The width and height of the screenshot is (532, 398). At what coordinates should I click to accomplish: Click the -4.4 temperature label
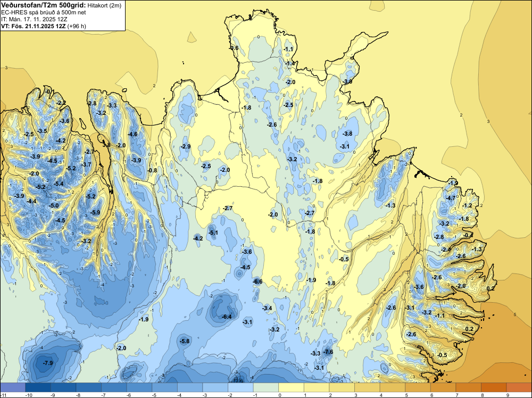point(31,202)
